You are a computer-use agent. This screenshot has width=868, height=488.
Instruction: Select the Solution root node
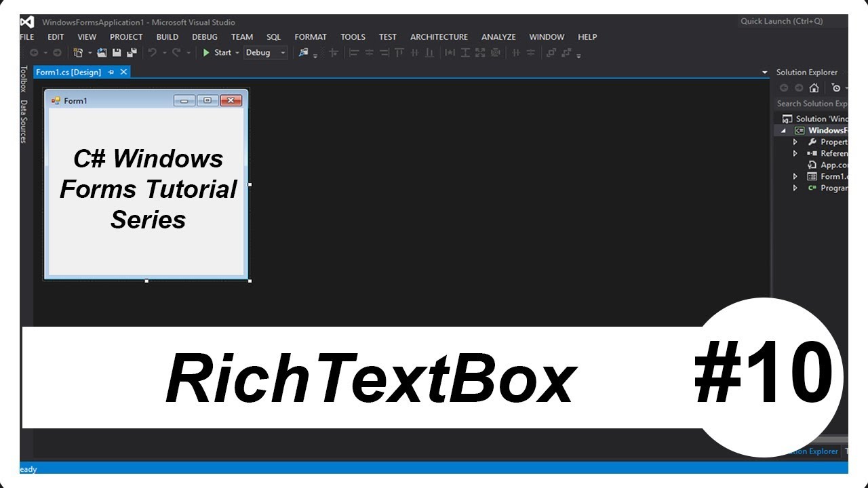point(814,119)
